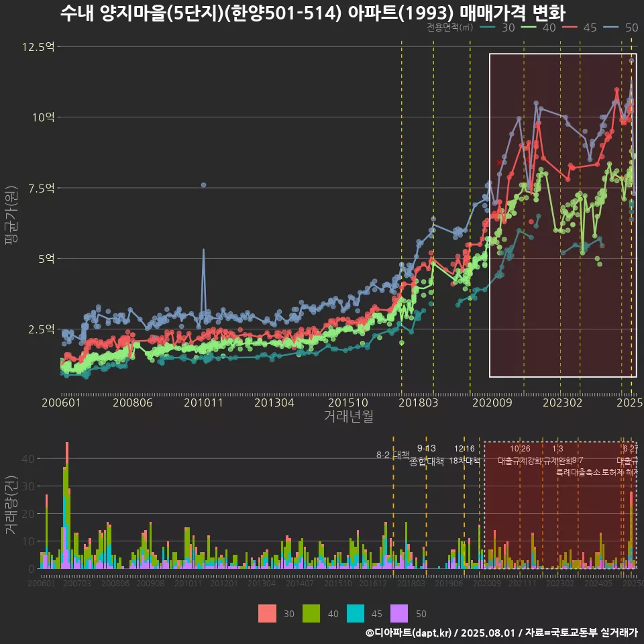Select the blue 50 line in top legend
644x644 pixels.
click(x=611, y=28)
